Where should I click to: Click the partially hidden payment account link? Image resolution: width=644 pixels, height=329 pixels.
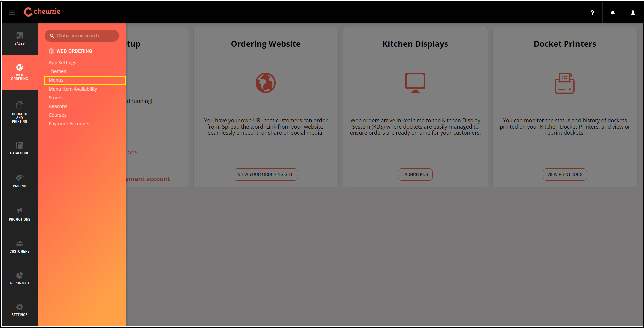pyautogui.click(x=148, y=179)
